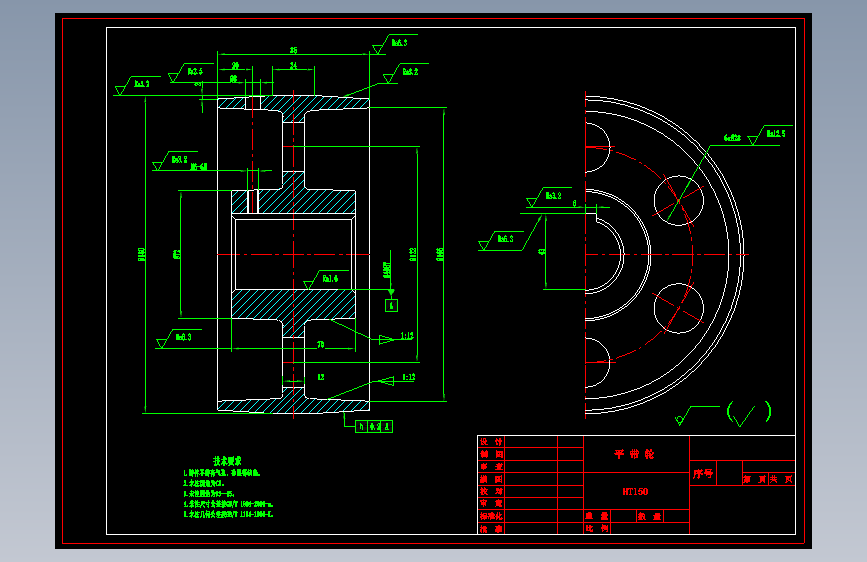Select the 设计 label in title block
The height and width of the screenshot is (562, 867).
pyautogui.click(x=491, y=441)
